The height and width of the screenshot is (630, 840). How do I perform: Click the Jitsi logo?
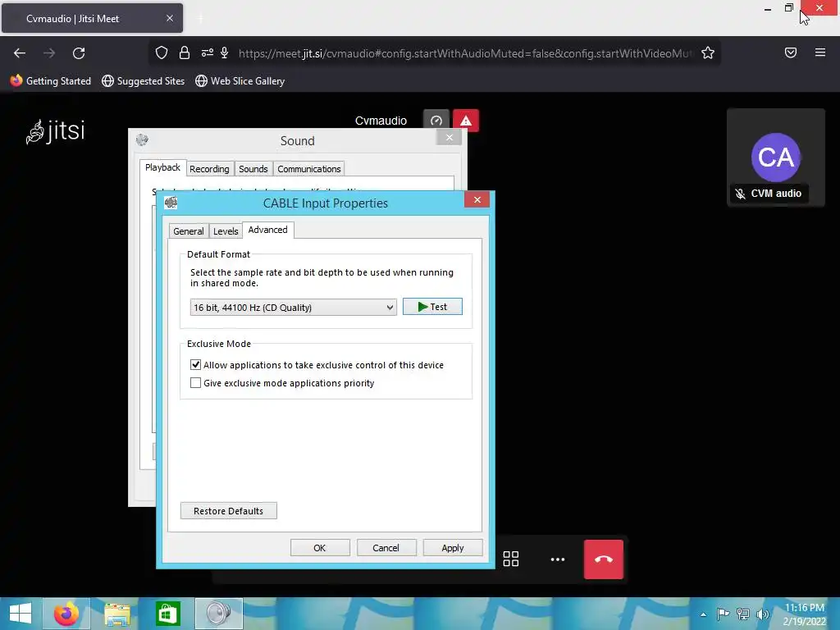pos(56,131)
